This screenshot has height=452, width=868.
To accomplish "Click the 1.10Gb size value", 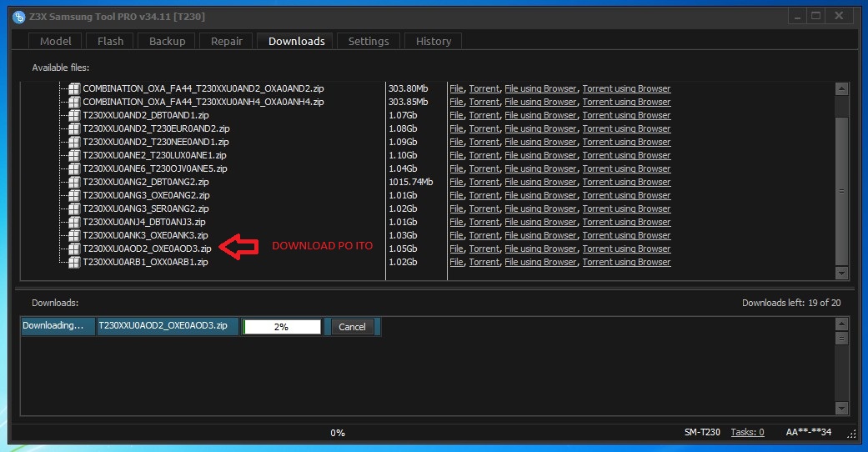I will pos(403,155).
